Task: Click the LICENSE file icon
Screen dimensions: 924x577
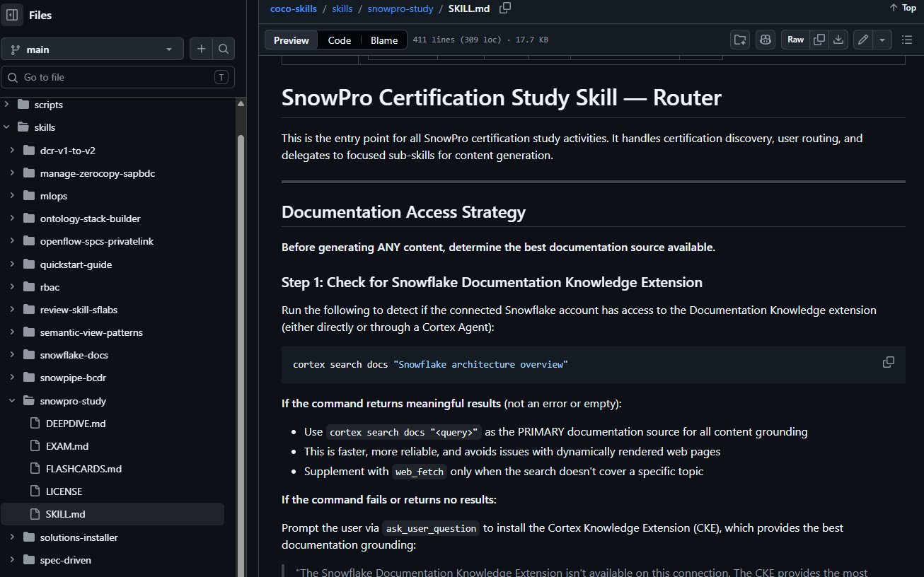Action: click(x=35, y=491)
